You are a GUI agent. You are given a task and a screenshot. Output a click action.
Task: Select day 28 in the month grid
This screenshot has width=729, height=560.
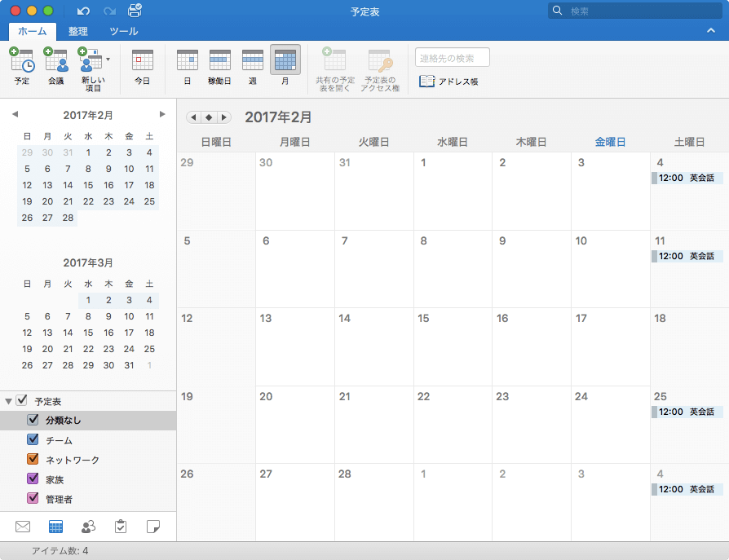[373, 502]
